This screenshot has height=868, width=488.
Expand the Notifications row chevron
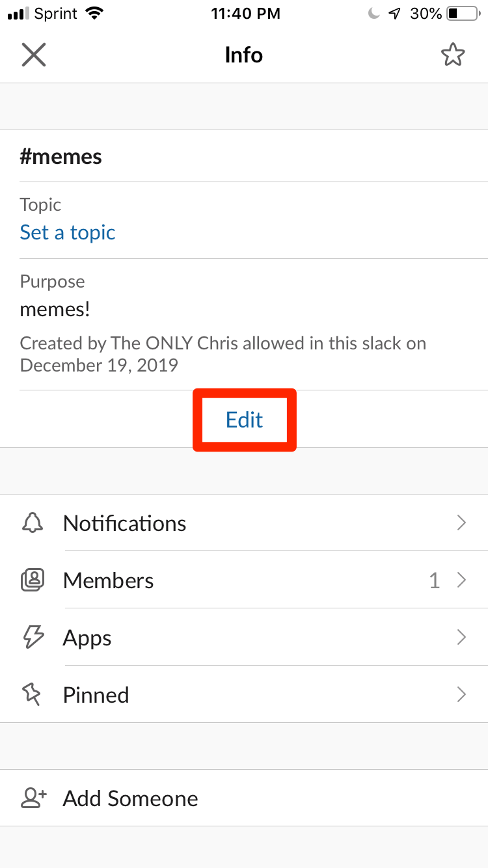click(x=461, y=522)
